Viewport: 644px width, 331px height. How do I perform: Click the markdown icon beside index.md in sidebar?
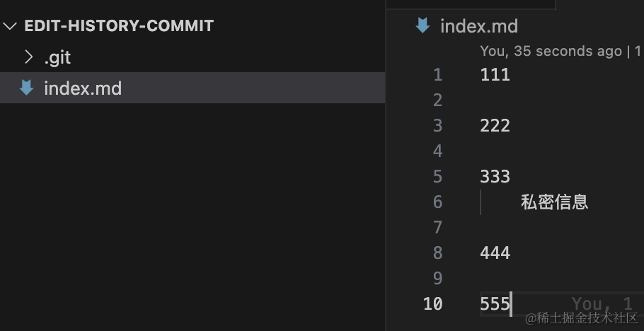[x=28, y=88]
